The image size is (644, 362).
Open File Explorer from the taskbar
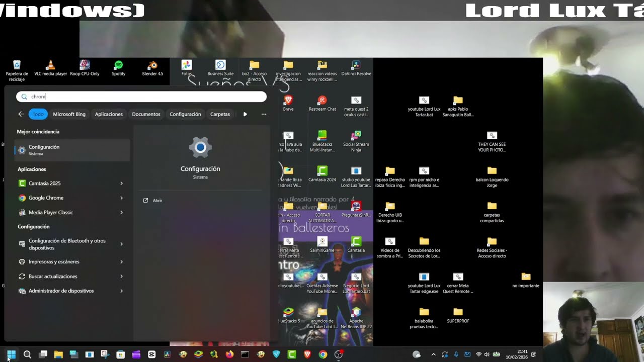(x=58, y=354)
